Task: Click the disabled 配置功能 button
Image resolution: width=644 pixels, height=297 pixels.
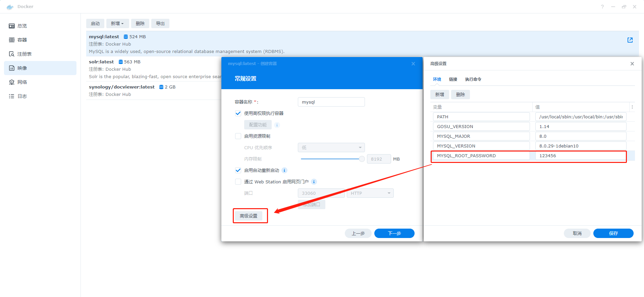Action: click(x=258, y=125)
